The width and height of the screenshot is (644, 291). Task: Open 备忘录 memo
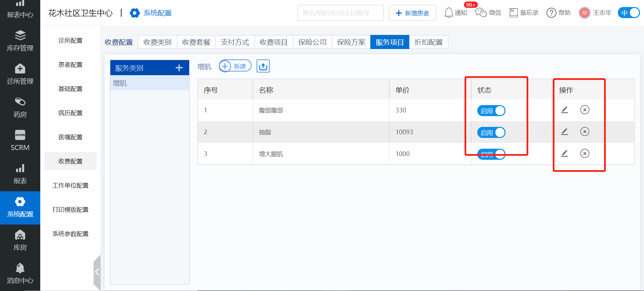pos(524,13)
